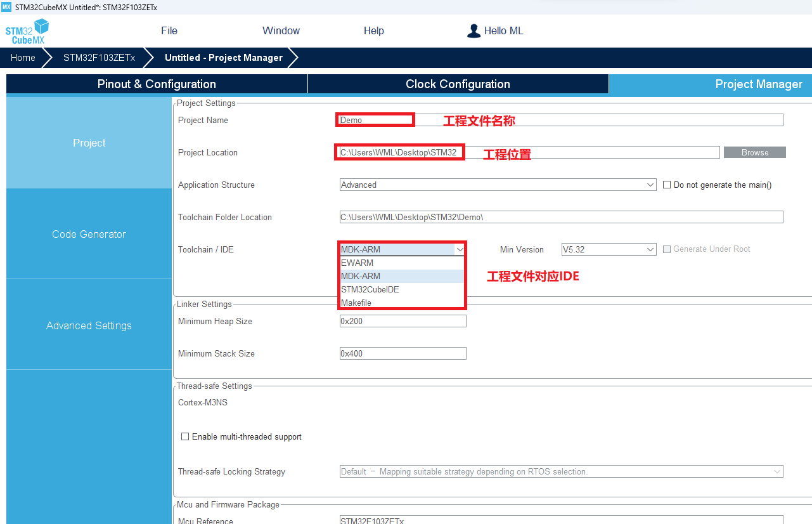Image resolution: width=812 pixels, height=524 pixels.
Task: Click the Toolchain Folder Location field
Action: pyautogui.click(x=561, y=217)
